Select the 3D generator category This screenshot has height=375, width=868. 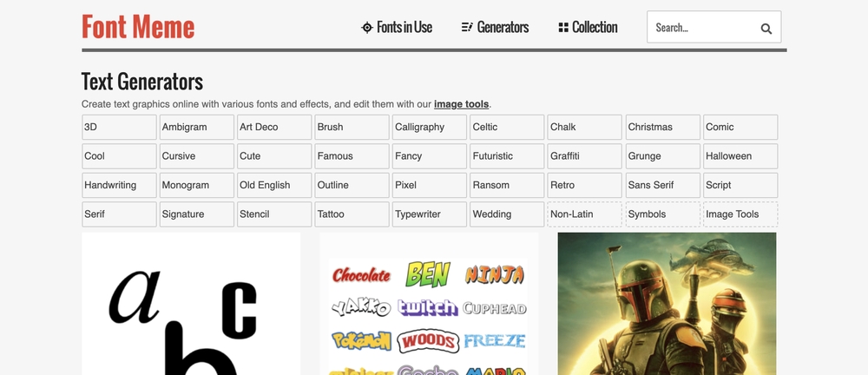coord(119,127)
